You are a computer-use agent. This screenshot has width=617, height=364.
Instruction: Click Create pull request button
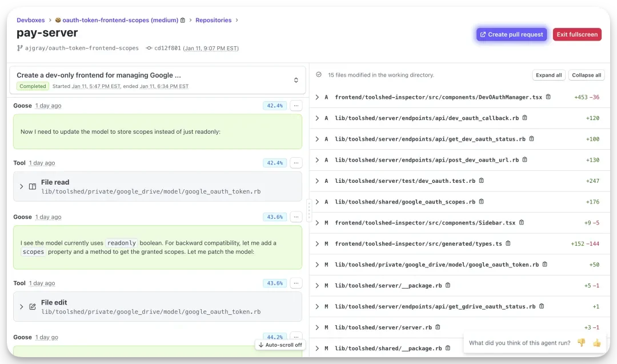(511, 34)
